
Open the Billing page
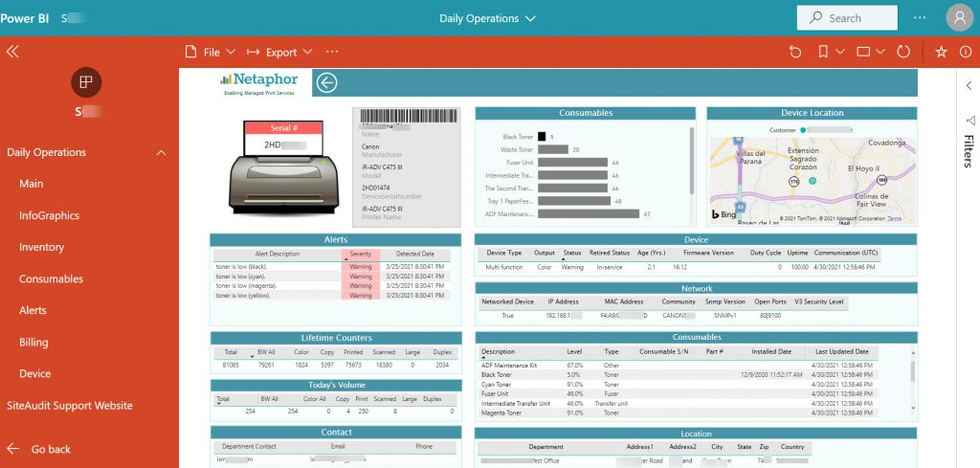tap(33, 343)
